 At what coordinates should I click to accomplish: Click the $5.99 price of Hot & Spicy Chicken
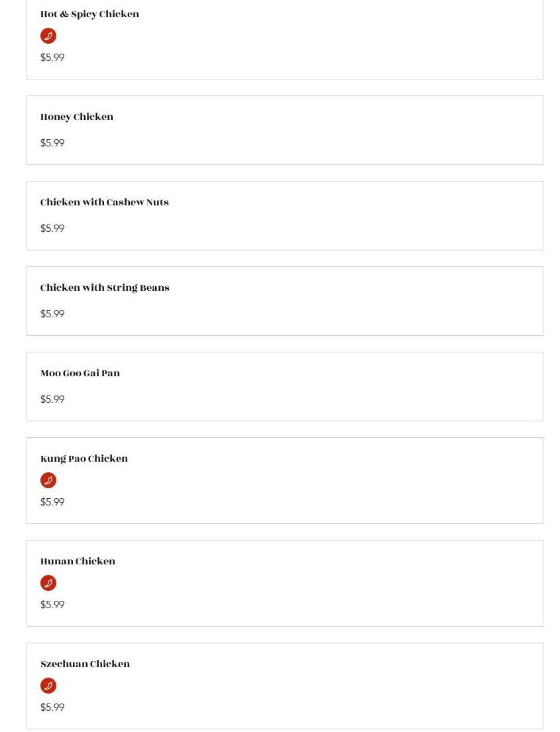coord(52,57)
